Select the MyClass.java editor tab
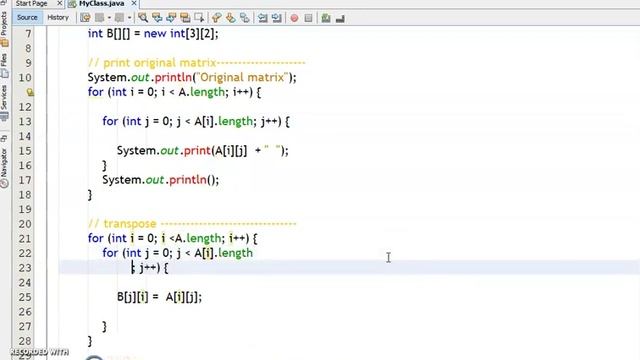Image resolution: width=640 pixels, height=360 pixels. 101,3
